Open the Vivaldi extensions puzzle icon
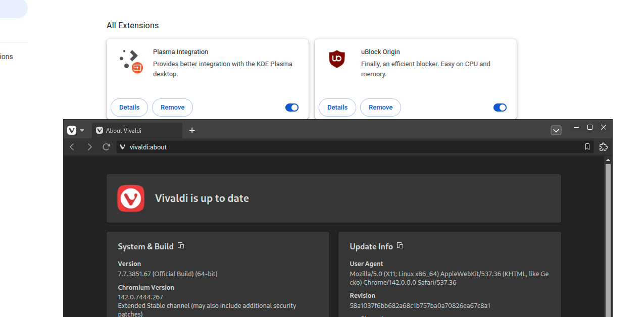This screenshot has width=644, height=317. click(x=603, y=147)
